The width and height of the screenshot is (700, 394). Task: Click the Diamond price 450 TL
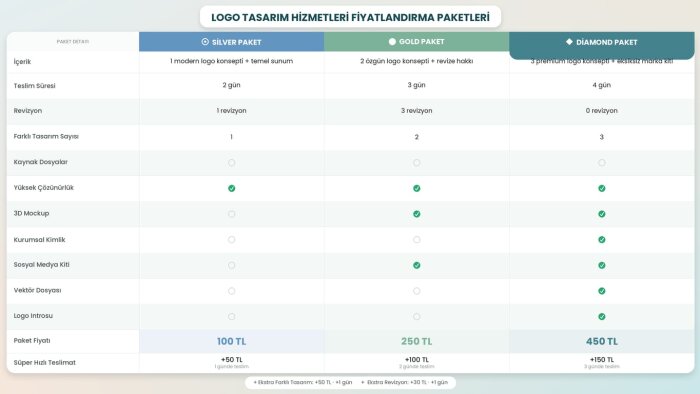tap(602, 341)
